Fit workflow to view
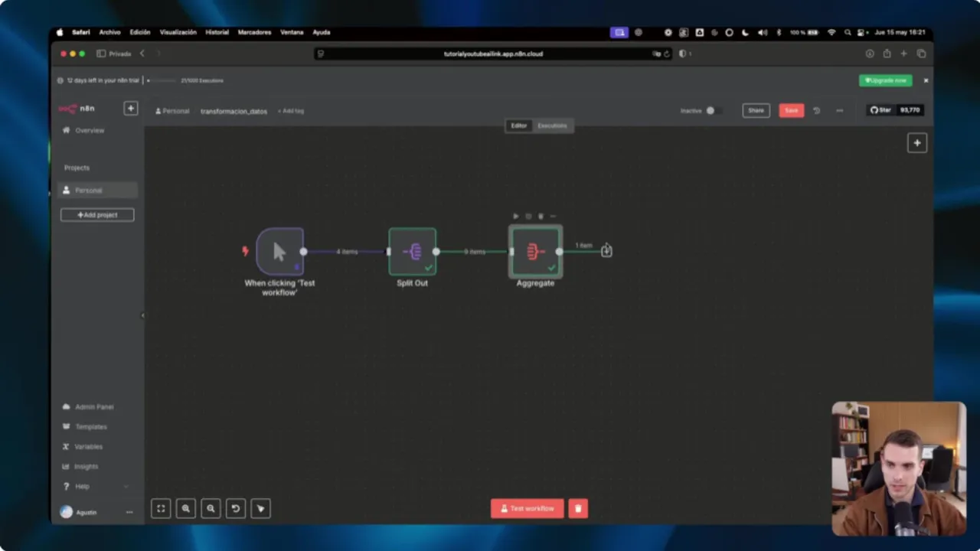The height and width of the screenshot is (551, 980). pyautogui.click(x=161, y=508)
